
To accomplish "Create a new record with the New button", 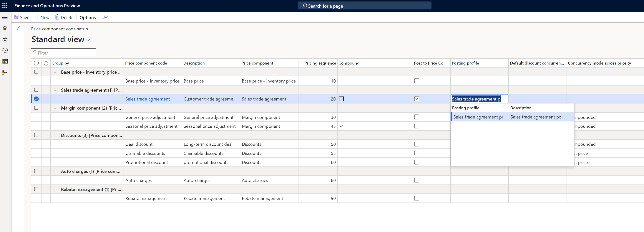I will pyautogui.click(x=42, y=17).
